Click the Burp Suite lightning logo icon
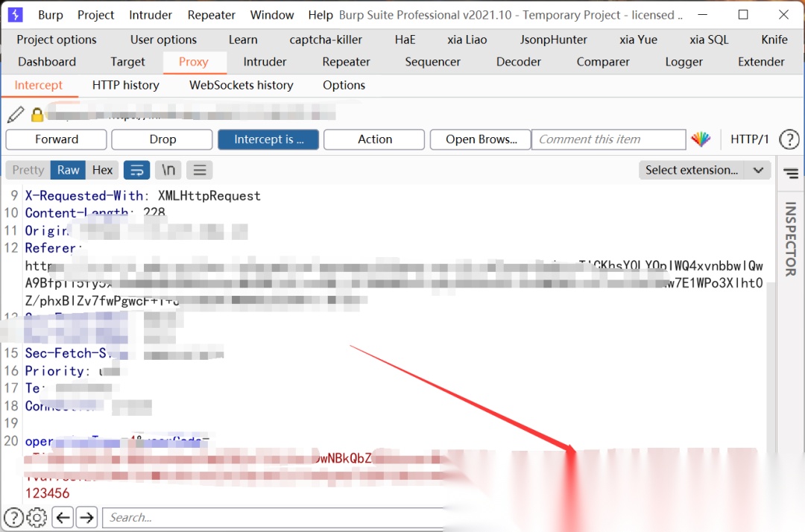Image resolution: width=805 pixels, height=532 pixels. 16,15
